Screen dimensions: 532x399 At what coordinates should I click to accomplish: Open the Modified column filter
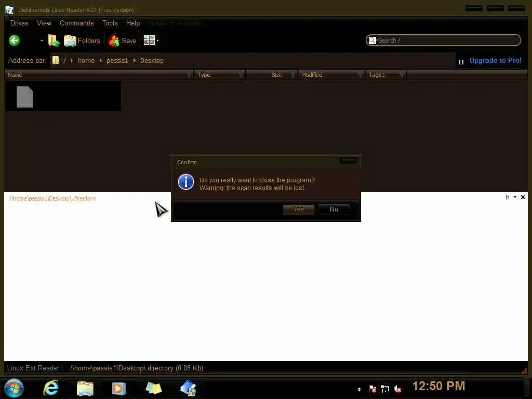pyautogui.click(x=360, y=75)
